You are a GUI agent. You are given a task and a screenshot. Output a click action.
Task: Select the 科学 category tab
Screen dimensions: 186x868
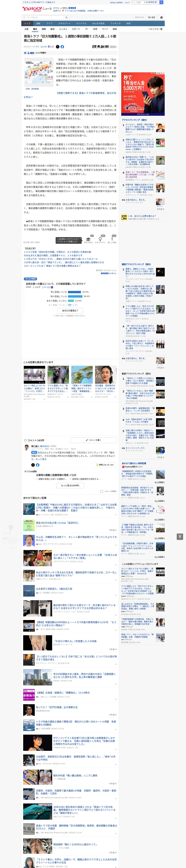tap(95, 29)
